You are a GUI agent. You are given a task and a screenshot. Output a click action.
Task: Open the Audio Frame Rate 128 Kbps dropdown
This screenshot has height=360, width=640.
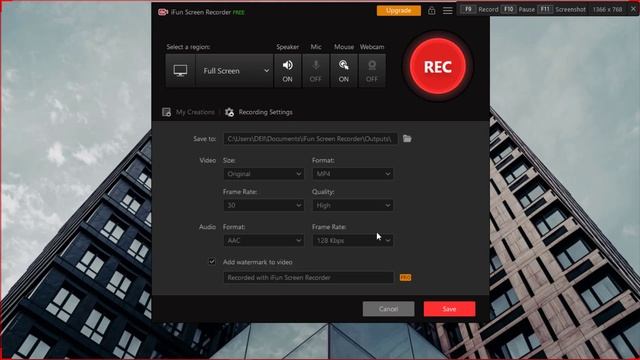point(353,240)
